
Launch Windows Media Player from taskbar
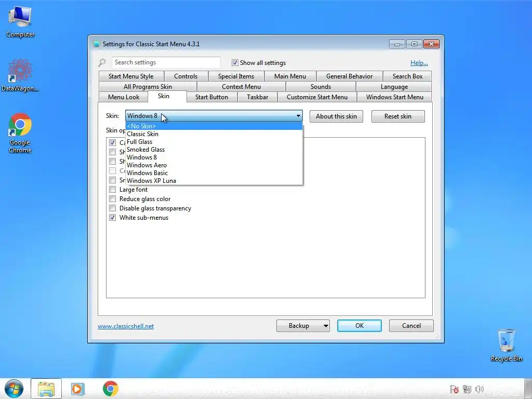click(78, 389)
